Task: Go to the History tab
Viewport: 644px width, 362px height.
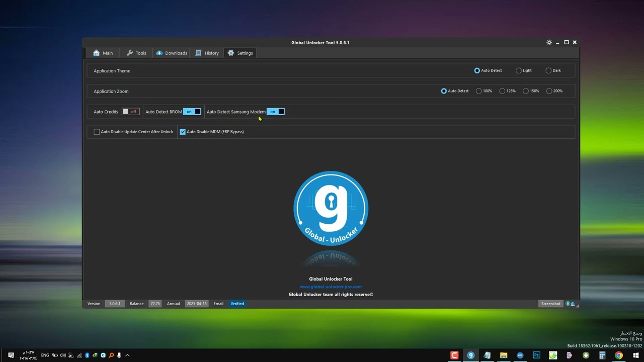Action: click(207, 53)
